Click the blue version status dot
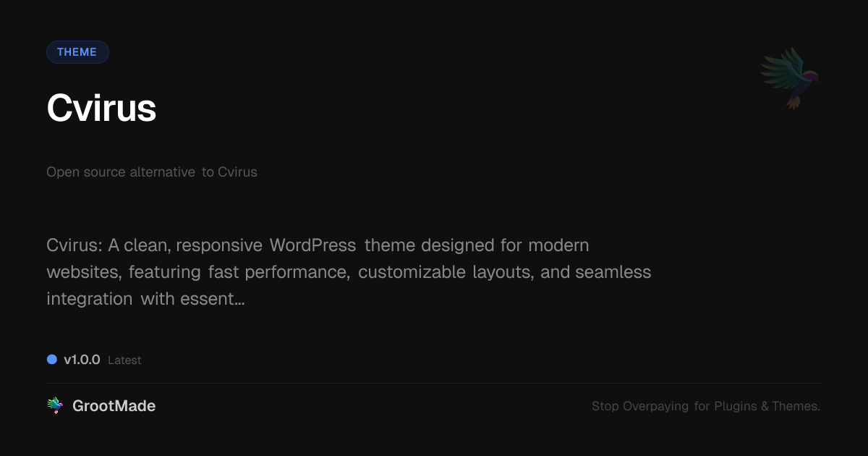Image resolution: width=868 pixels, height=456 pixels. pyautogui.click(x=52, y=359)
